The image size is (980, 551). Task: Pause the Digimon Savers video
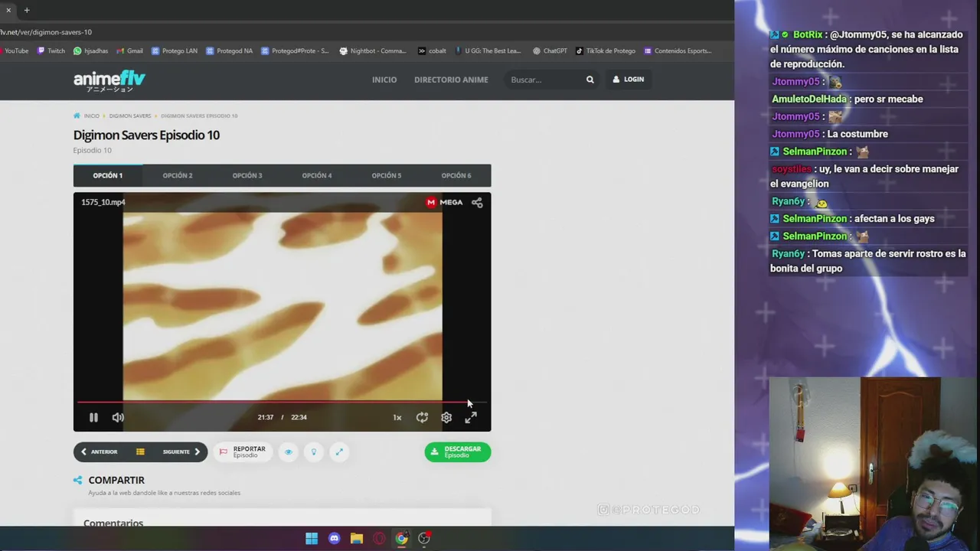pos(93,417)
